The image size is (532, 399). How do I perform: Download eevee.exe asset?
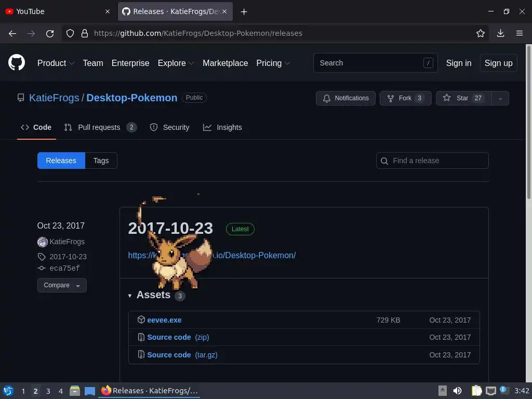point(164,320)
